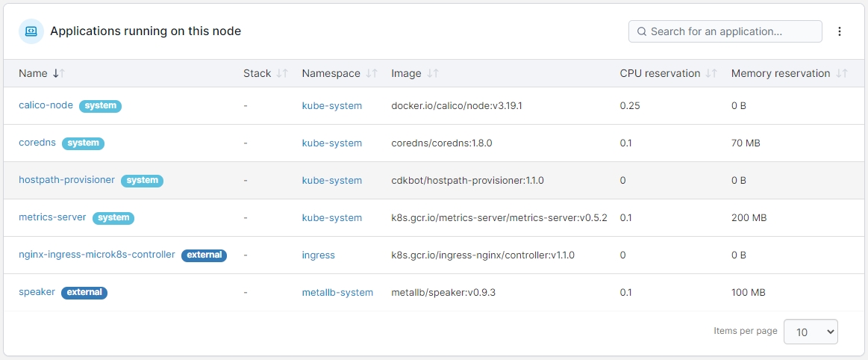This screenshot has width=868, height=360.
Task: Open the metrics-server application link
Action: tap(52, 217)
